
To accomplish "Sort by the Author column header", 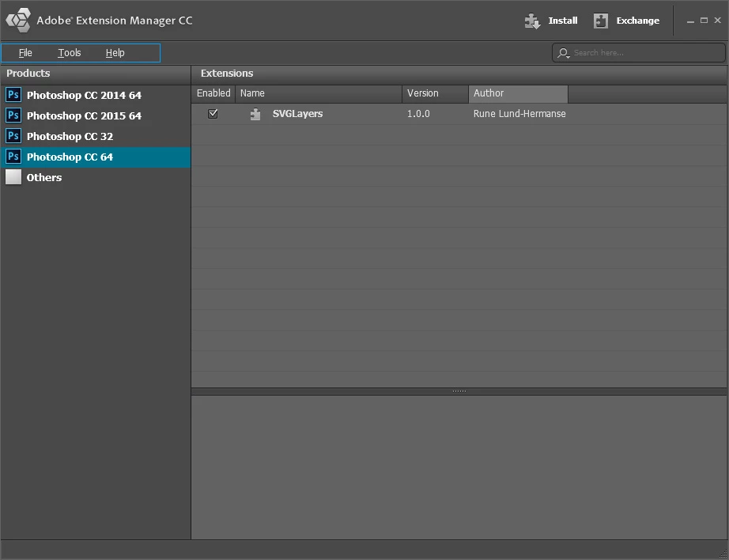I will pyautogui.click(x=519, y=93).
